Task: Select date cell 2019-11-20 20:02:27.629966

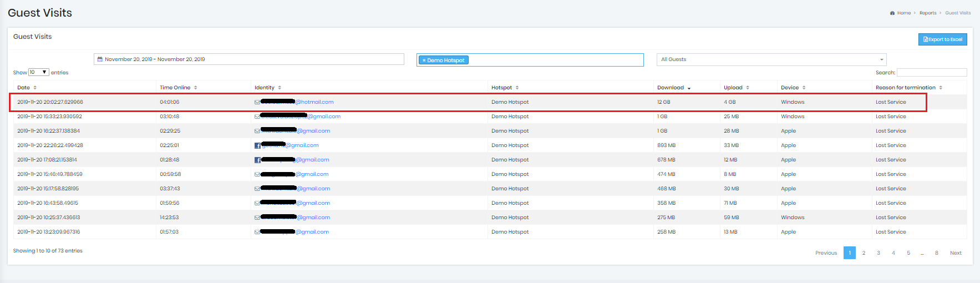Action: pos(50,102)
